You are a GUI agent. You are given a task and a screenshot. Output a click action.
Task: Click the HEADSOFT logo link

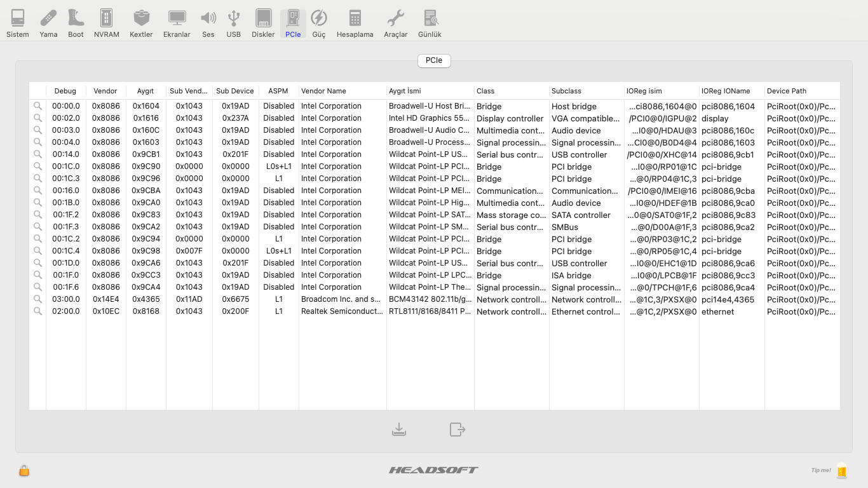pyautogui.click(x=433, y=470)
